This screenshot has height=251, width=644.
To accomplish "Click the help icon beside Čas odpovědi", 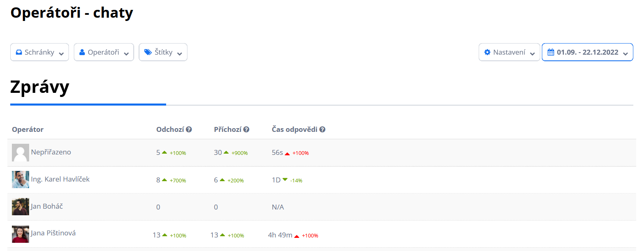I will [x=322, y=129].
